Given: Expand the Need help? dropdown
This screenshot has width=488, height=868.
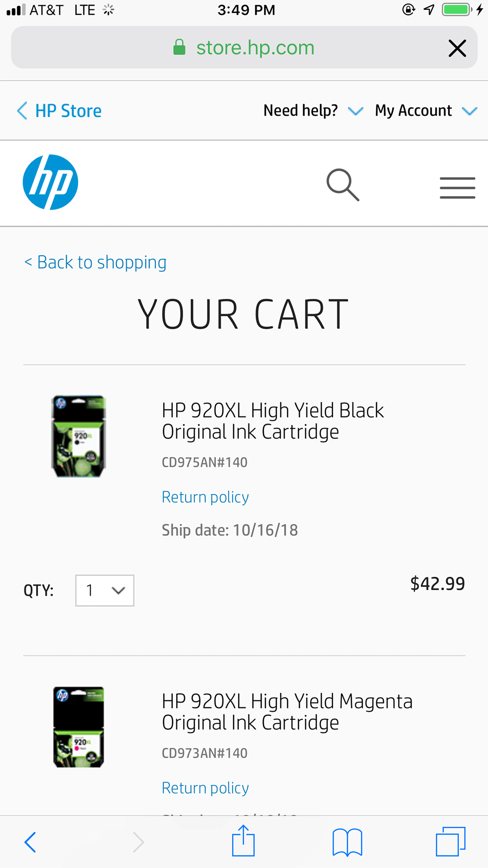Looking at the screenshot, I should pyautogui.click(x=313, y=111).
